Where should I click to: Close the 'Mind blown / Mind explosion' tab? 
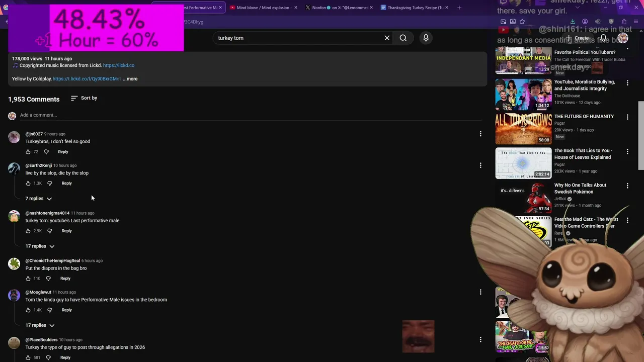[295, 8]
